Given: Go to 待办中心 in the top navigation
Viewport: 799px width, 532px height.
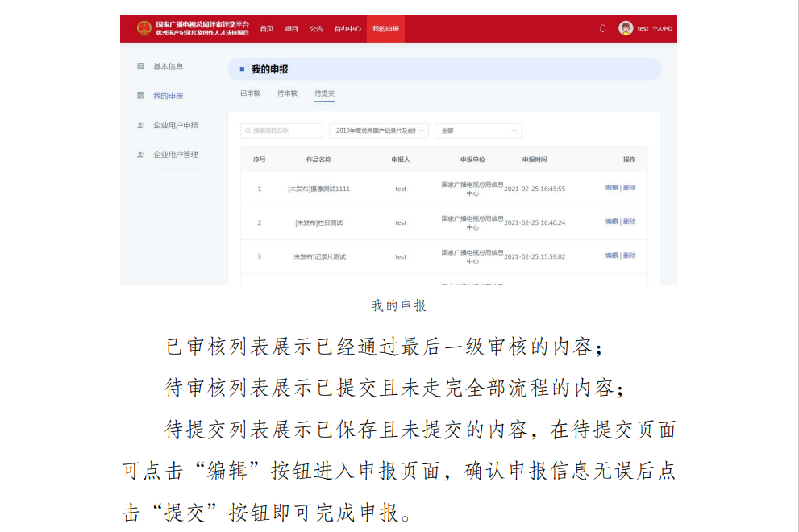Looking at the screenshot, I should click(x=347, y=29).
